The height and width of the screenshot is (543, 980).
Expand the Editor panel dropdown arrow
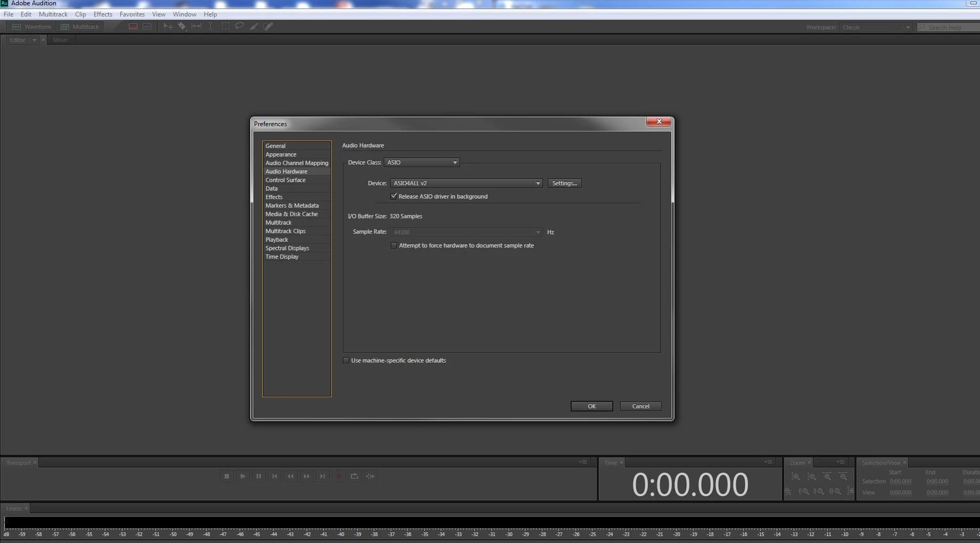[x=34, y=40]
